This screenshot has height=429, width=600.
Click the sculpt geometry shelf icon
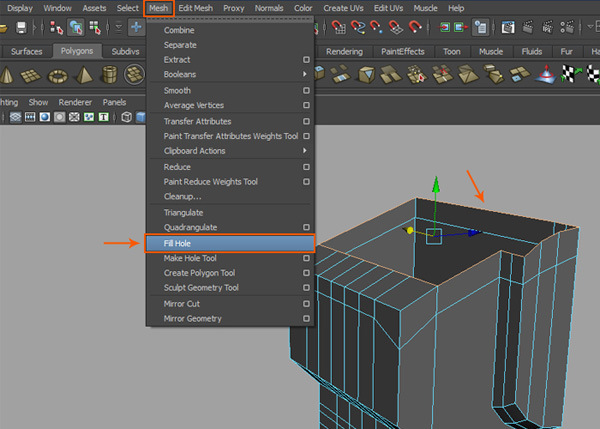[546, 74]
